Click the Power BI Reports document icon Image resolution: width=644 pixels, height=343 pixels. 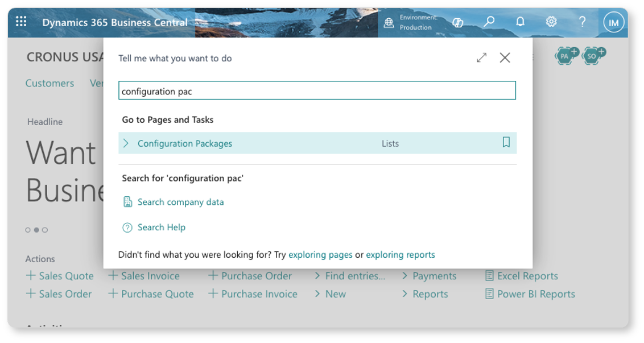(489, 294)
